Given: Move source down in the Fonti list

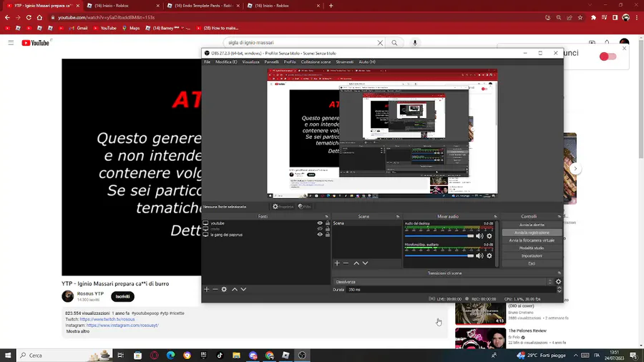Looking at the screenshot, I should [243, 289].
